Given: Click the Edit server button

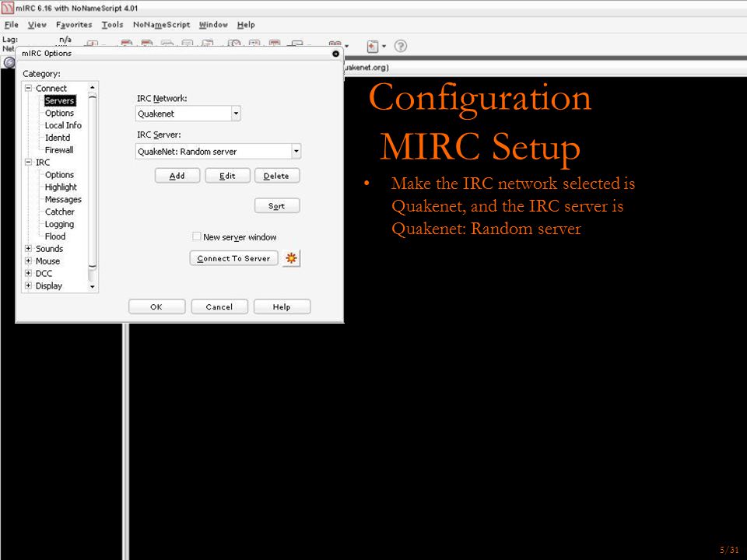Looking at the screenshot, I should [x=227, y=176].
